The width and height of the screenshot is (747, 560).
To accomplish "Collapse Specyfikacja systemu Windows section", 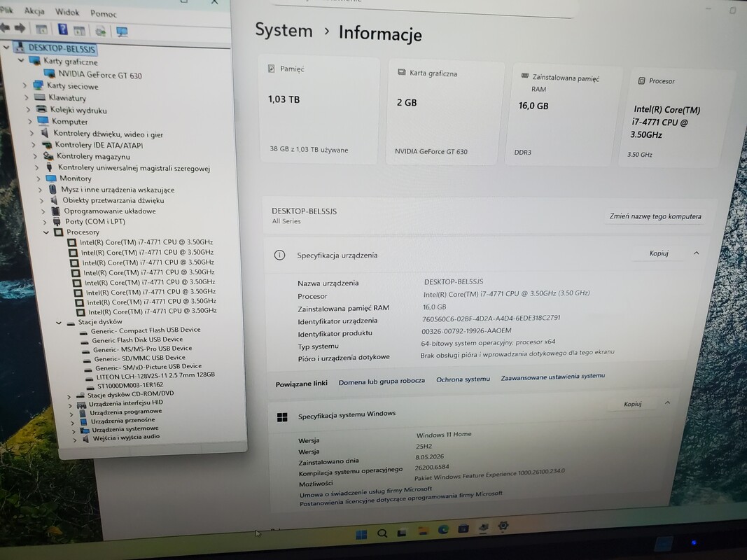I will click(x=667, y=403).
